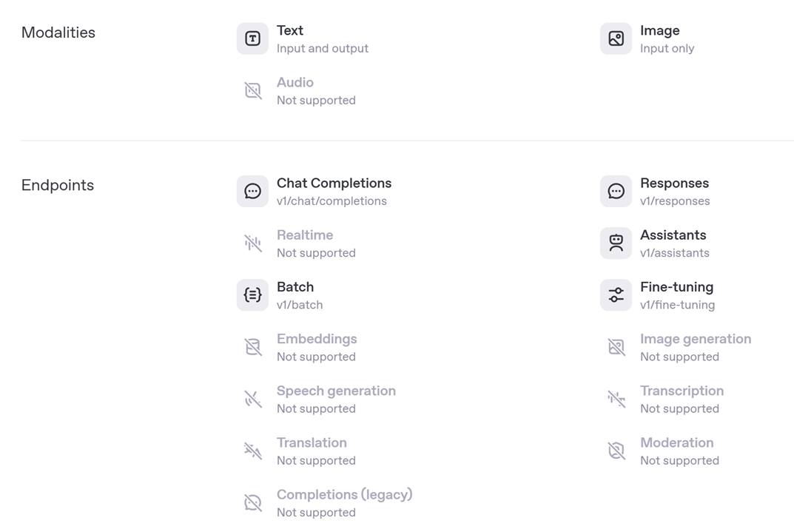
Task: Click the Fine-tuning sliders icon
Action: [x=616, y=294]
